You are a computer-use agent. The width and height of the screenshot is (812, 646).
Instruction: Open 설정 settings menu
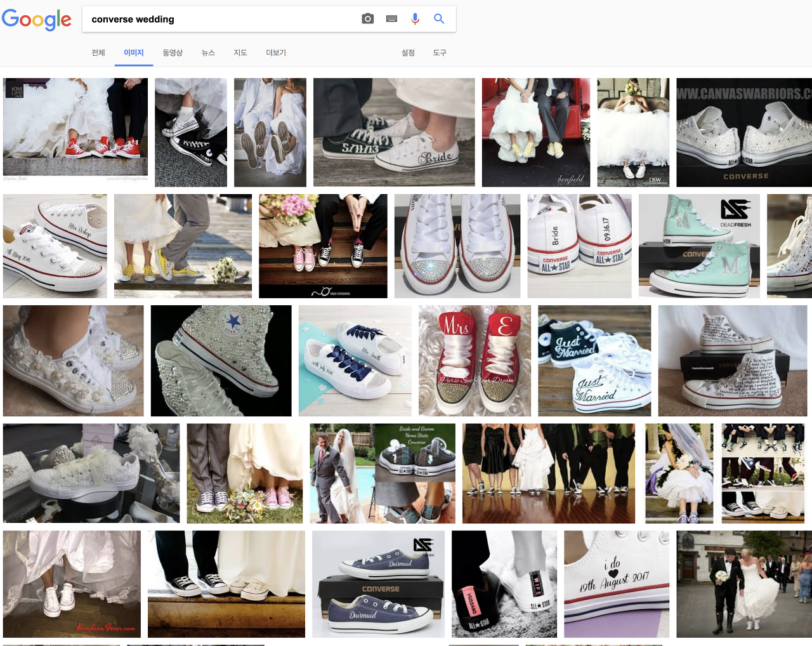(x=408, y=53)
